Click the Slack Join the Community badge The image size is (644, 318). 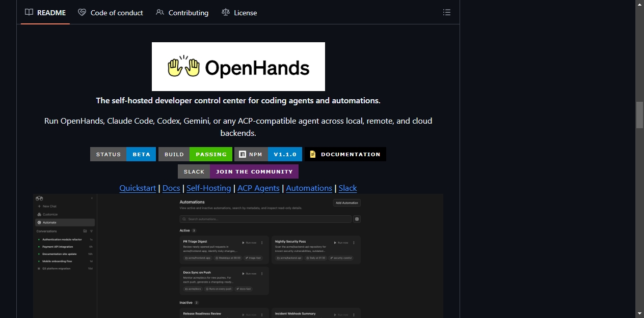[238, 171]
